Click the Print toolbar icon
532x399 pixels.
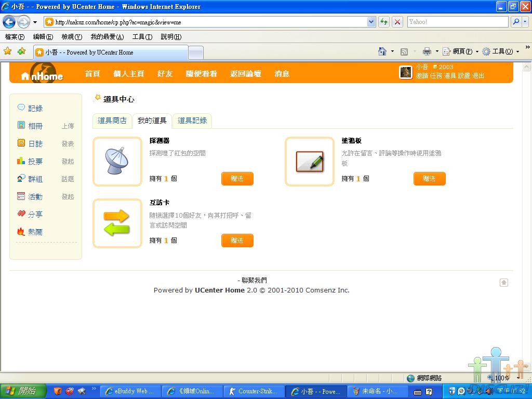(x=427, y=51)
